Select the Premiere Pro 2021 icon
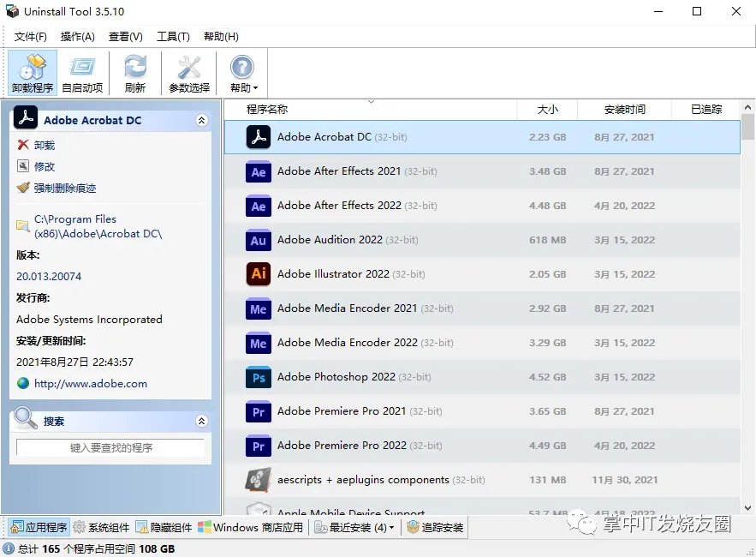756x557 pixels. (259, 411)
